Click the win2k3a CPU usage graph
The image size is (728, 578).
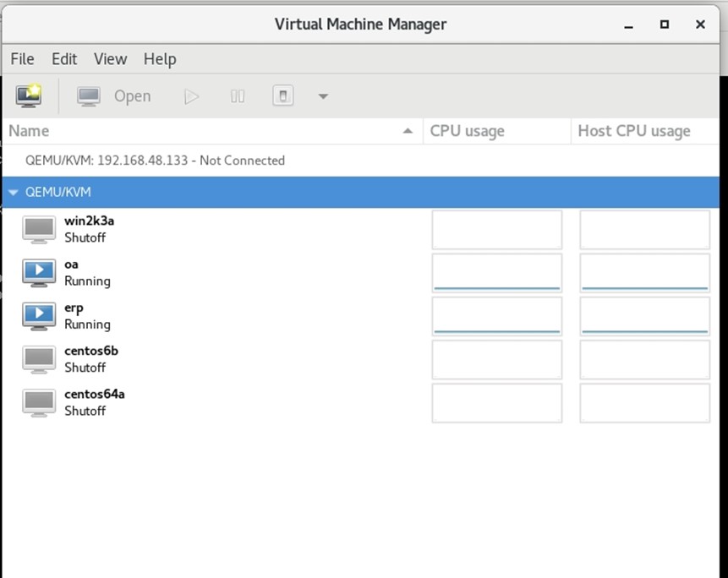[497, 229]
